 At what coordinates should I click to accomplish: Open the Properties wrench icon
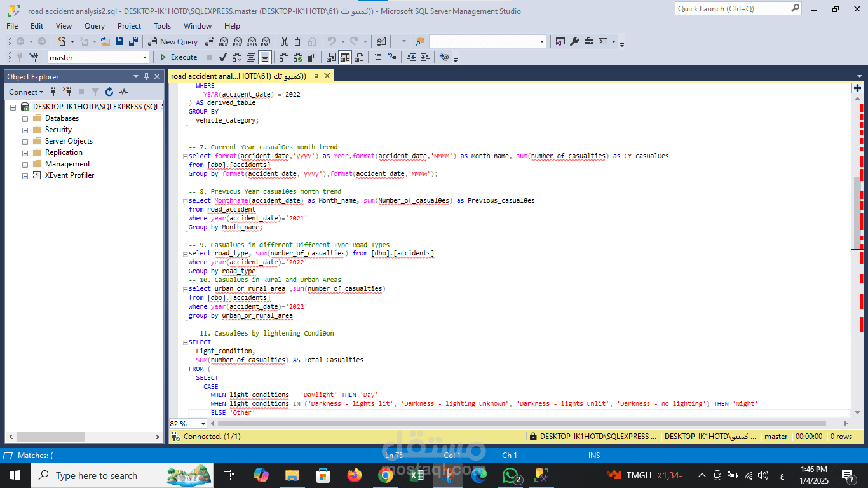click(574, 41)
